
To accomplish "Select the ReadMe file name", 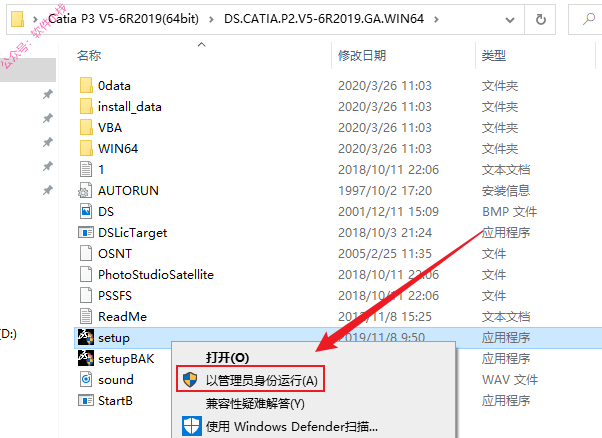I will coord(122,316).
